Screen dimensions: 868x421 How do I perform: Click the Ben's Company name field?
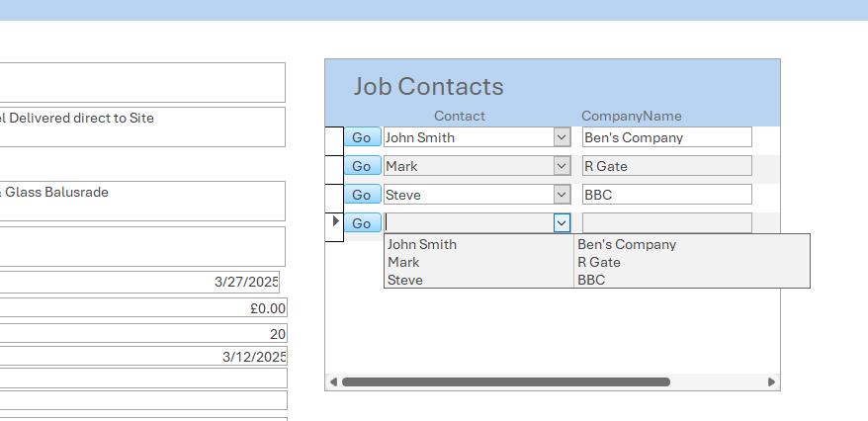(666, 137)
